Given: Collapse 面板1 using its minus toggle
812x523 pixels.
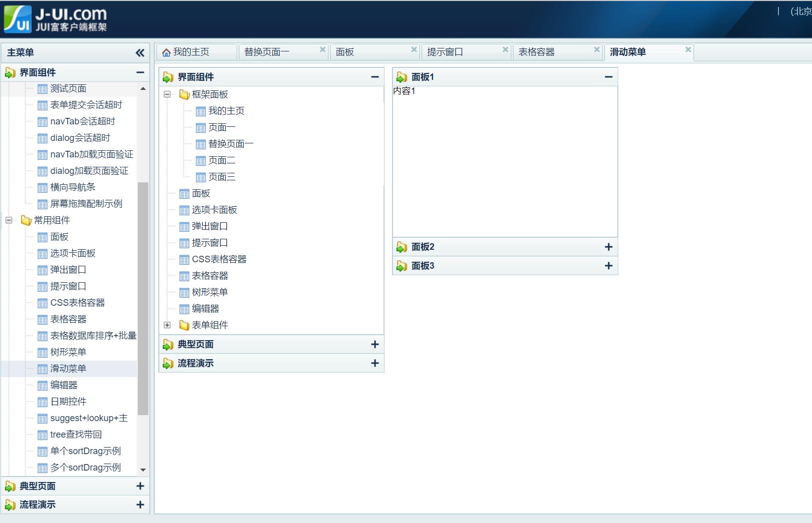Looking at the screenshot, I should coord(609,76).
